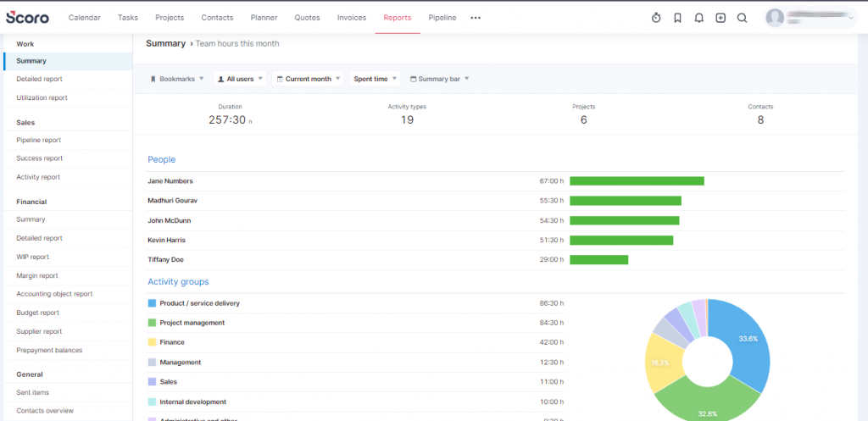Open the time tracker stopwatch icon
Image resolution: width=868 pixels, height=421 pixels.
(x=656, y=18)
